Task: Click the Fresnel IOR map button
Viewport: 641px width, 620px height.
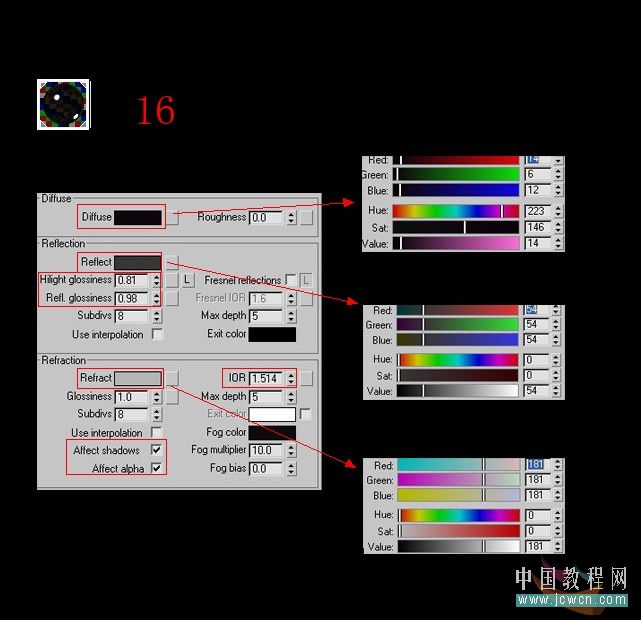Action: click(x=307, y=298)
